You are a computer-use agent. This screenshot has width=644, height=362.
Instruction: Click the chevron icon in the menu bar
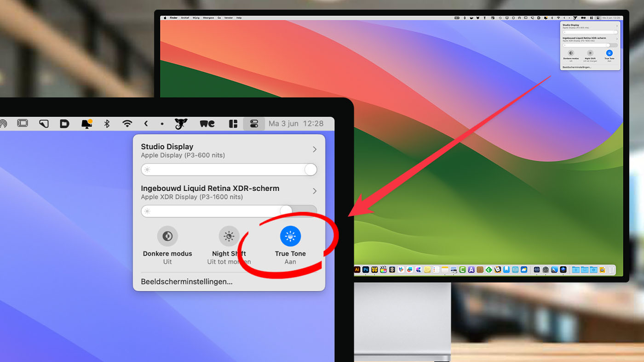(x=147, y=123)
